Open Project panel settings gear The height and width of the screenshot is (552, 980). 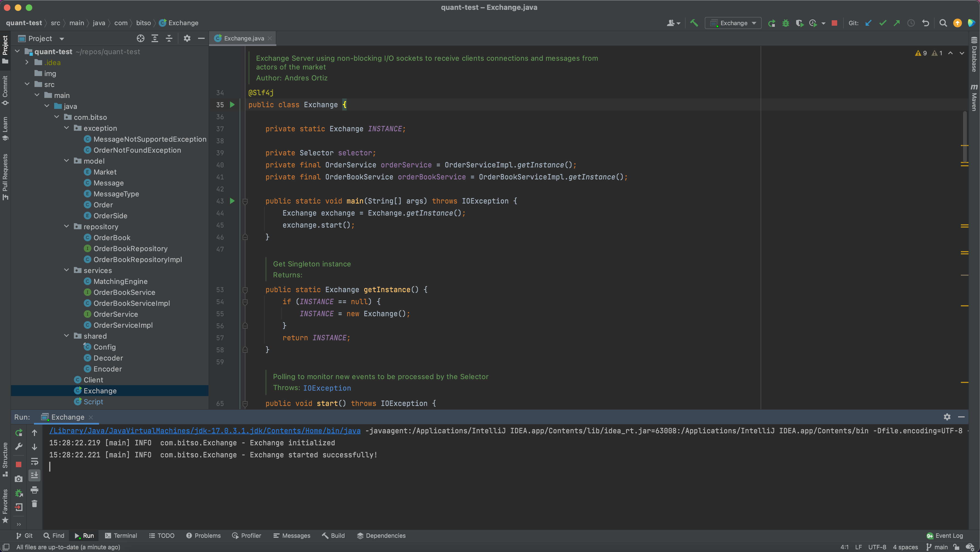(x=187, y=38)
